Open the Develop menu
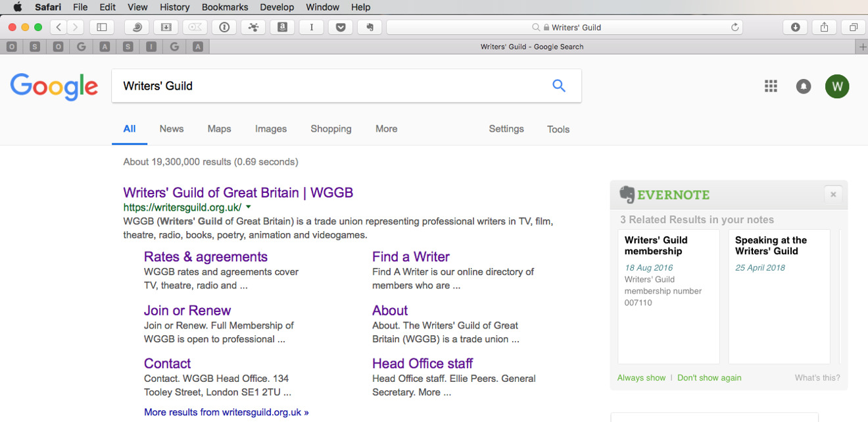868x422 pixels. pyautogui.click(x=277, y=7)
